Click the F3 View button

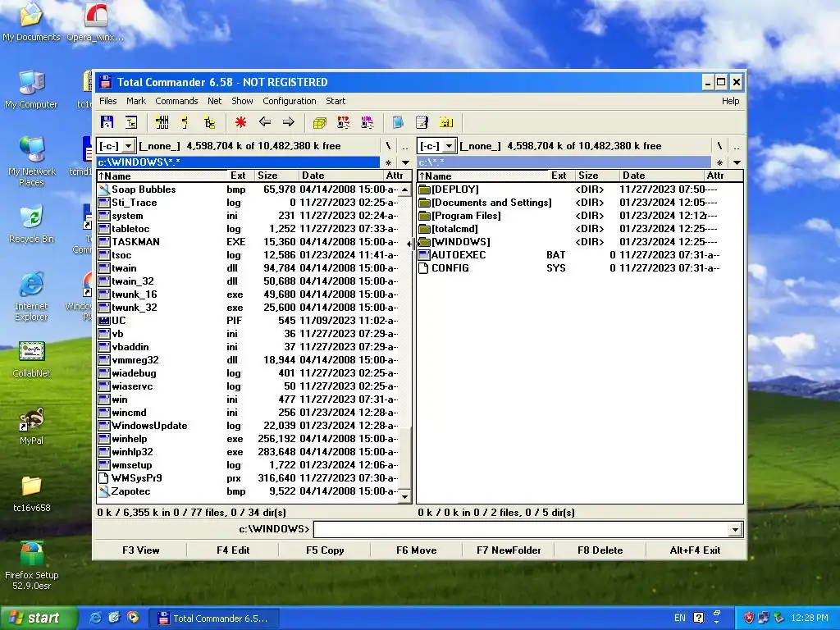[141, 550]
